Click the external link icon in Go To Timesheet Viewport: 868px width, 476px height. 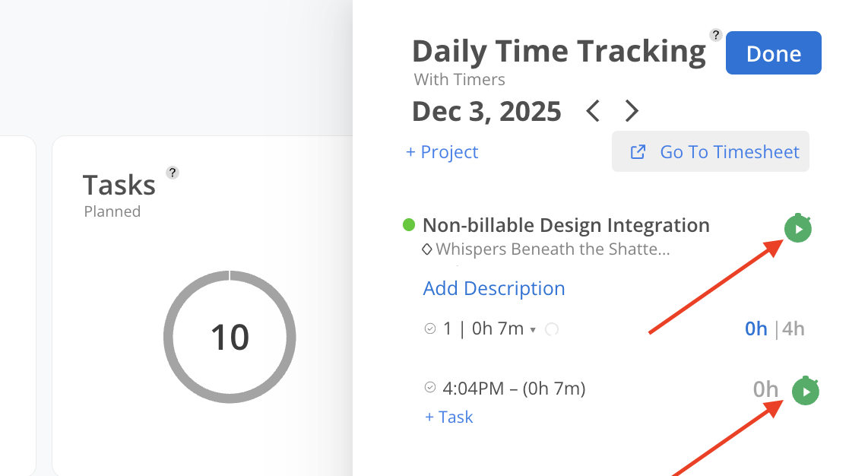(x=638, y=152)
